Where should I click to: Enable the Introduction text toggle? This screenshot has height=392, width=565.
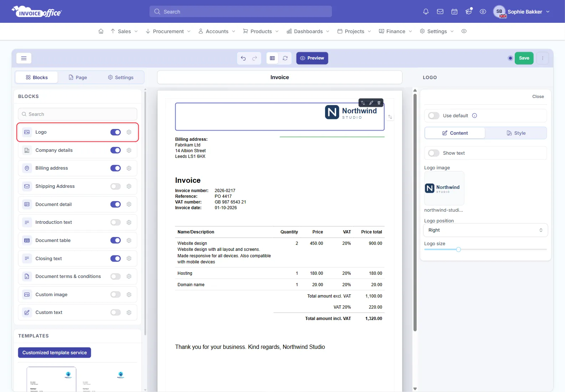coord(115,222)
